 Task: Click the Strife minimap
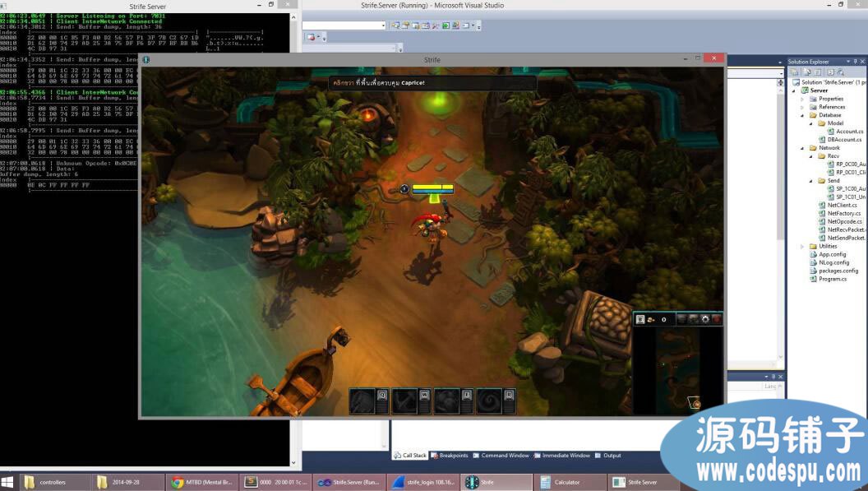pyautogui.click(x=677, y=369)
